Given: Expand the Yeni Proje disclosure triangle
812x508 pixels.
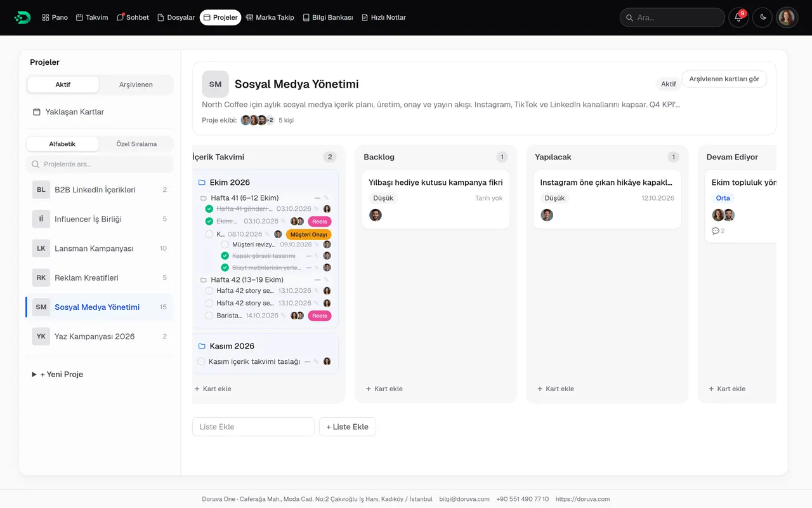Looking at the screenshot, I should point(34,375).
